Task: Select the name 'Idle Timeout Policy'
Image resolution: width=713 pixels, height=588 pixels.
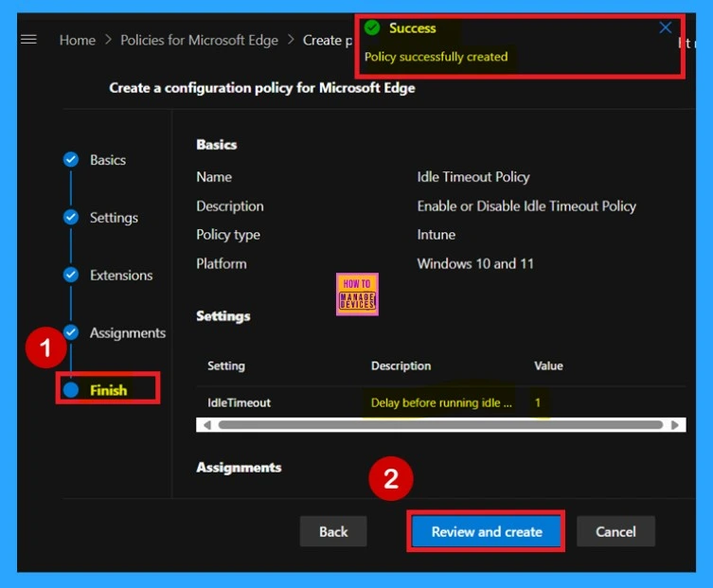Action: 473,177
